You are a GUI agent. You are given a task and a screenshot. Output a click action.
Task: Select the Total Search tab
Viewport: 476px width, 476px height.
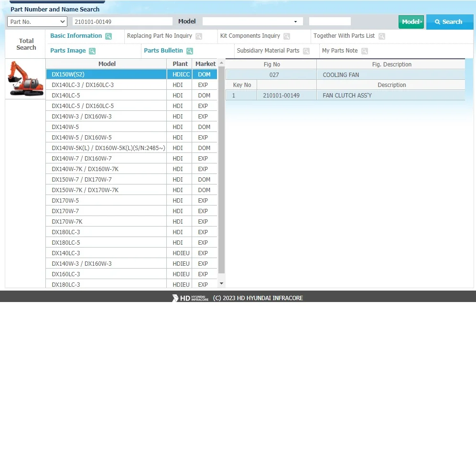[26, 44]
